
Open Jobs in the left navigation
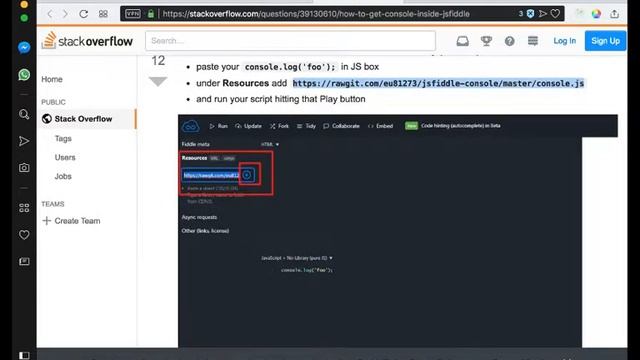(63, 176)
